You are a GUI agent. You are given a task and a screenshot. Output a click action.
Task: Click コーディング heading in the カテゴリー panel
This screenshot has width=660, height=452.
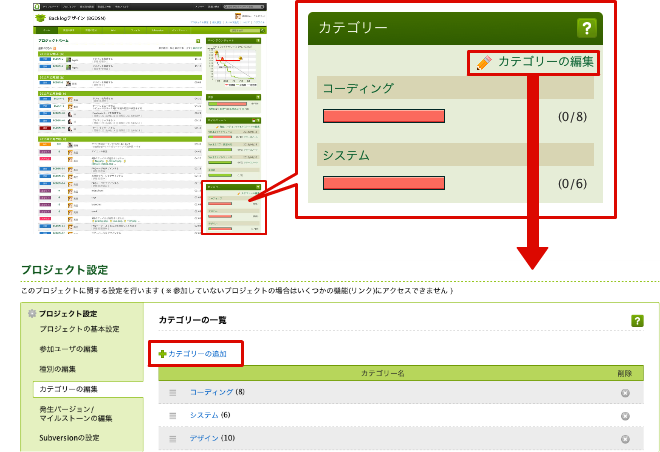pos(358,88)
